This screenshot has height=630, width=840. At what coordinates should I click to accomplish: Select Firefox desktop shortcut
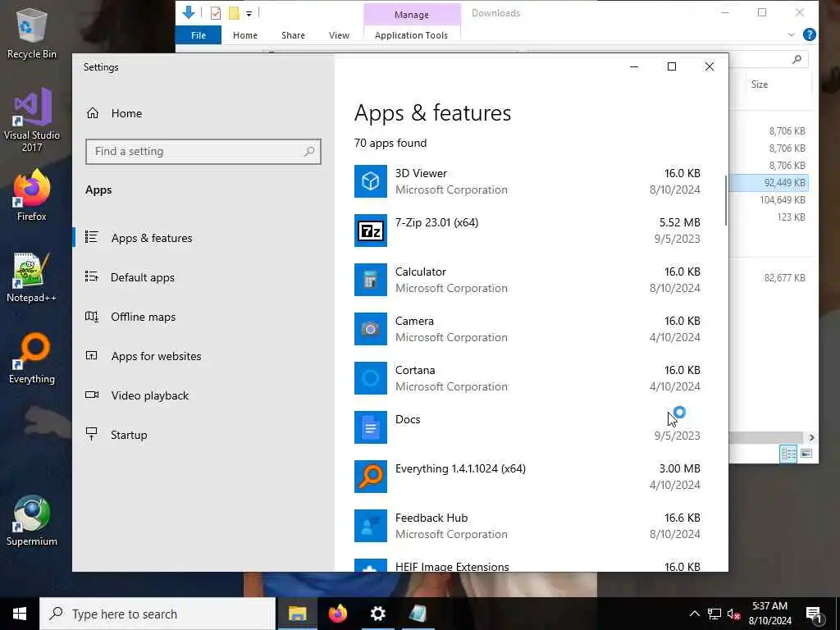click(x=32, y=195)
